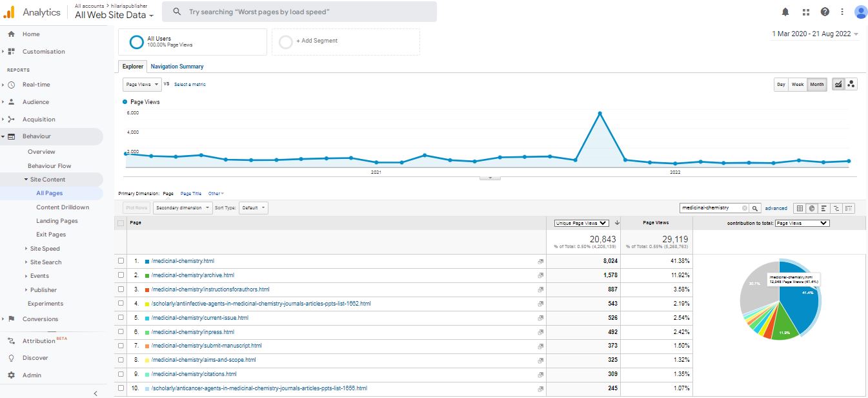Switch to the Navigation Summary tab
The width and height of the screenshot is (868, 398).
[x=177, y=67]
